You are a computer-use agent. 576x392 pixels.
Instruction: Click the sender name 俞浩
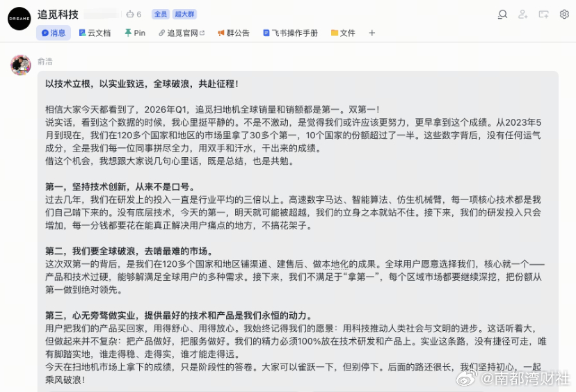(x=45, y=61)
